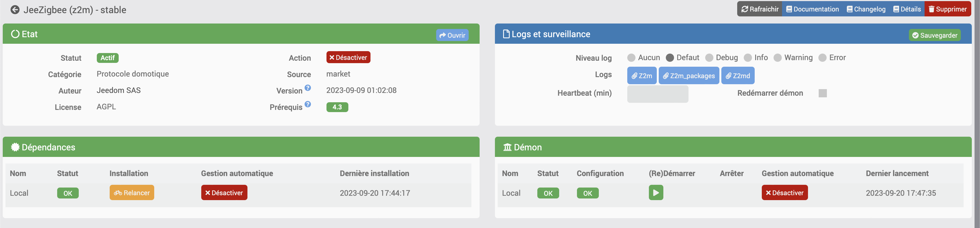
Task: Open the Z2m log file
Action: (x=641, y=76)
